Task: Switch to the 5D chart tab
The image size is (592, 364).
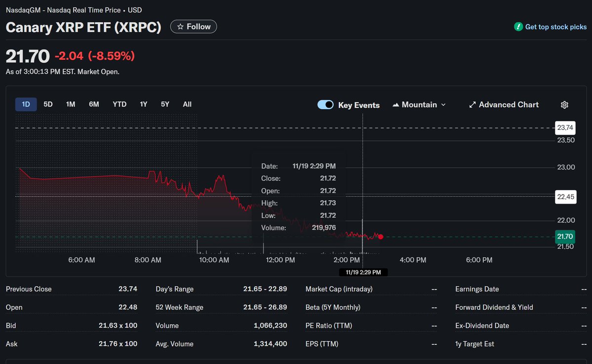Action: coord(48,104)
